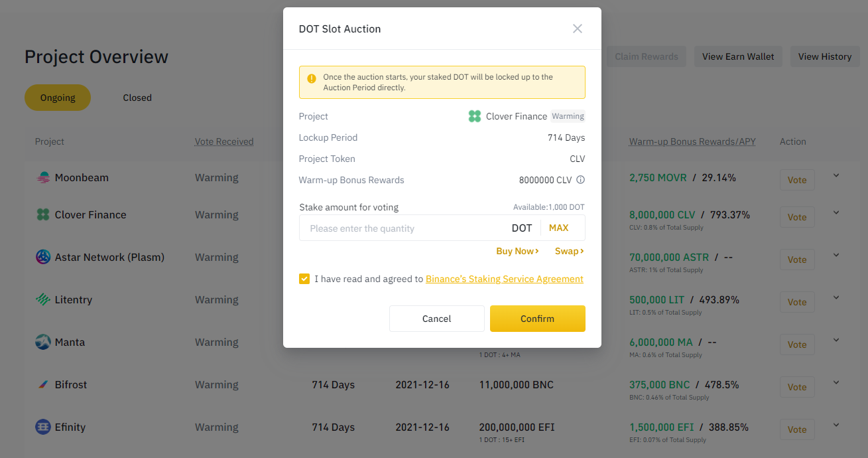Open Binance's Staking Service Agreement link
The height and width of the screenshot is (458, 868).
505,279
